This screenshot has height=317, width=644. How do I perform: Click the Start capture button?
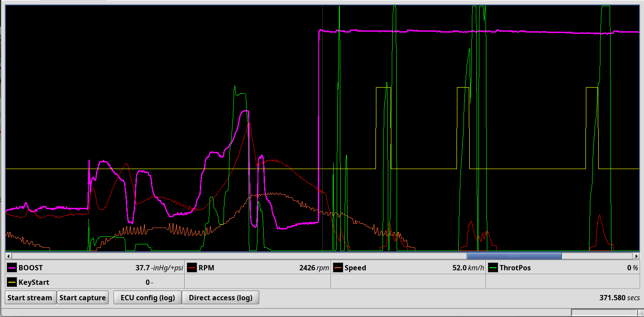[83, 298]
